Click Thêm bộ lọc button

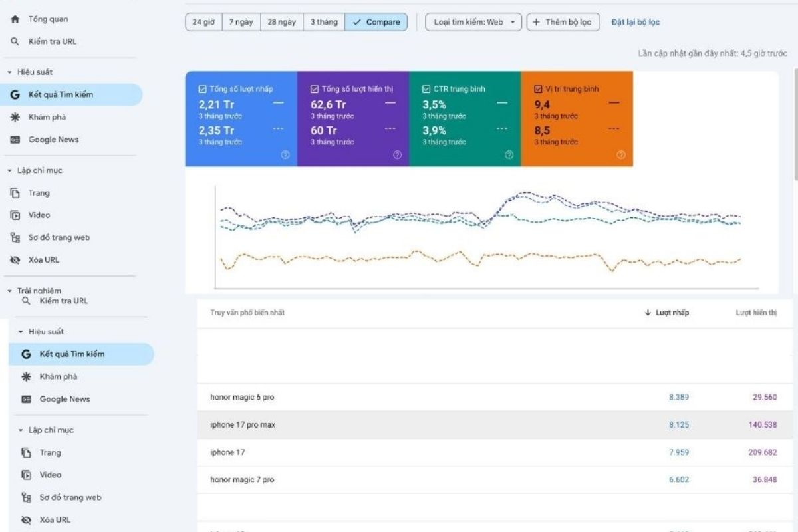pyautogui.click(x=563, y=22)
